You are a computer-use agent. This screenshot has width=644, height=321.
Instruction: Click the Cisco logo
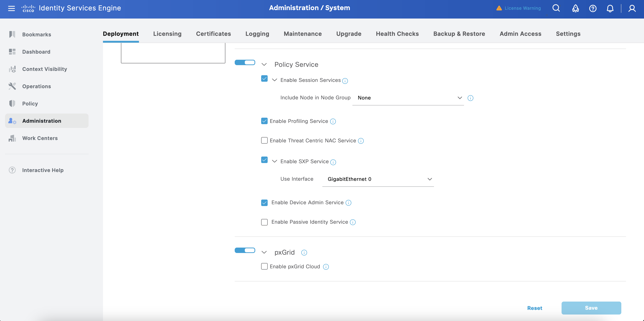tap(28, 8)
